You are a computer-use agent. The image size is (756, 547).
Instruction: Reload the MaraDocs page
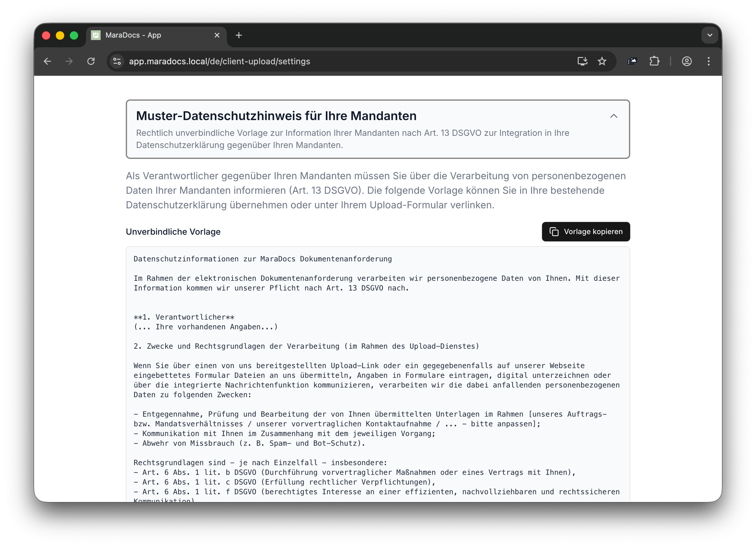tap(91, 61)
